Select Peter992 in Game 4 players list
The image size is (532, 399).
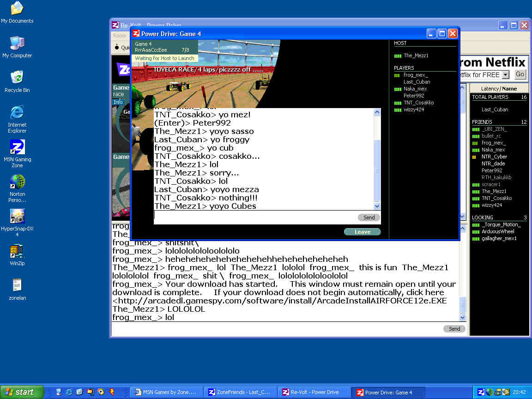414,96
